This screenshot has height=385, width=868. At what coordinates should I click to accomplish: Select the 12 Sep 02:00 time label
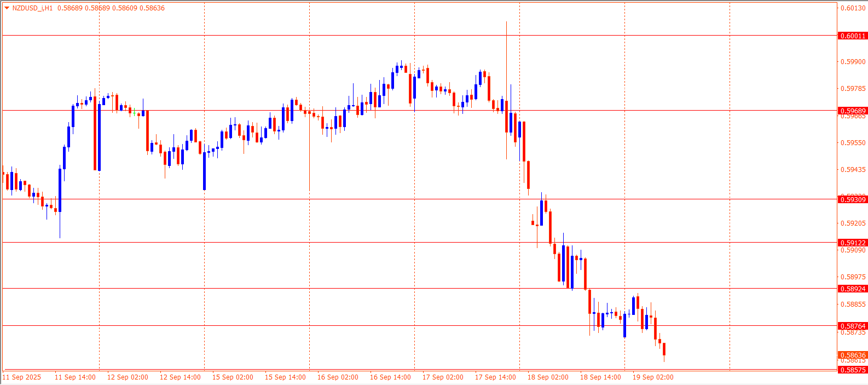coord(128,377)
